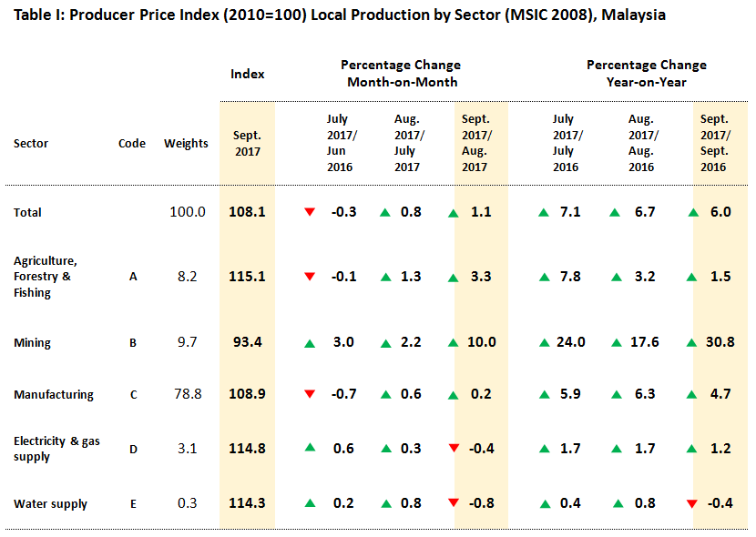
Task: Click the Weights column heading
Action: 186,143
